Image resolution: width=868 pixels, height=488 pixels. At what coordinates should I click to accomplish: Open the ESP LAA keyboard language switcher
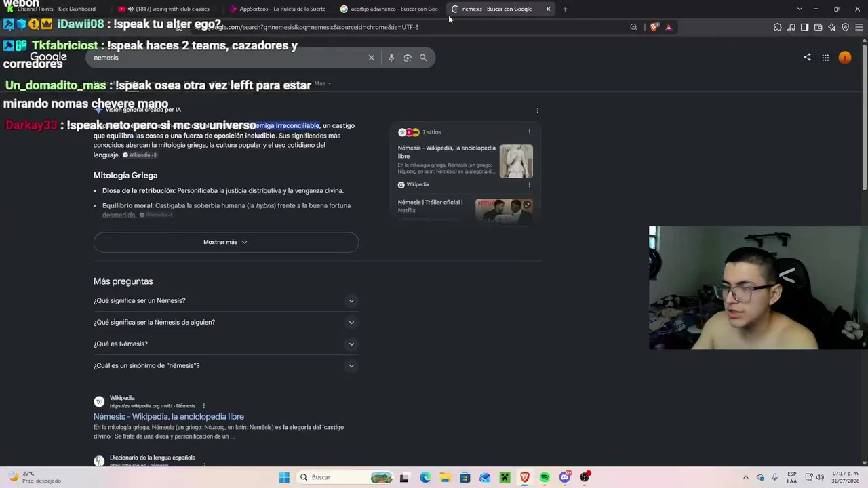[x=792, y=477]
